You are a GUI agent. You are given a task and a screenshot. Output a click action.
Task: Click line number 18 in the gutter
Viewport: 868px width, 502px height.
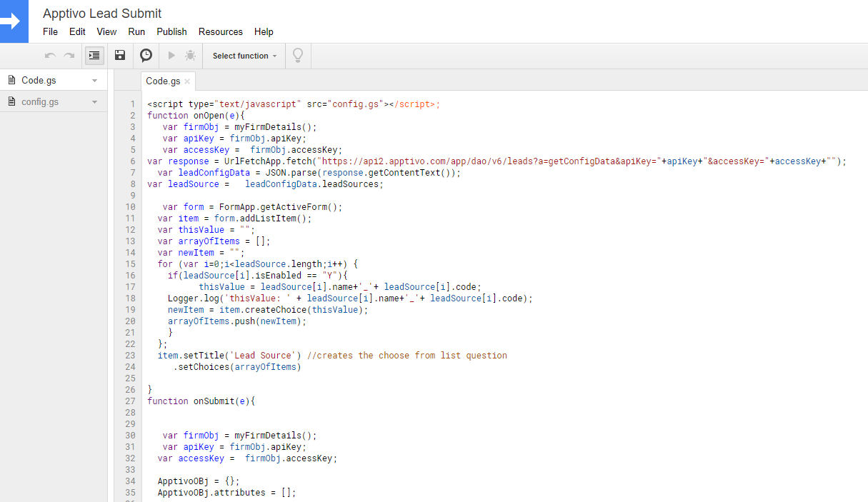pos(130,298)
